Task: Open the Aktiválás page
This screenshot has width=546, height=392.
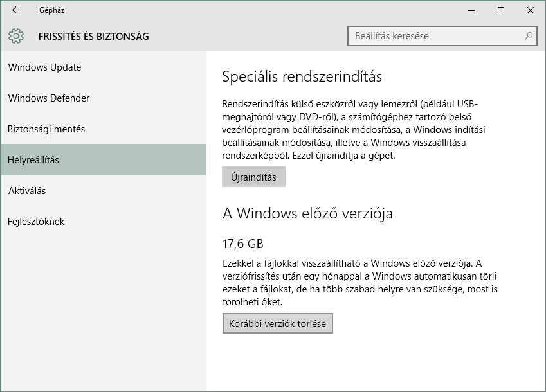Action: 27,191
